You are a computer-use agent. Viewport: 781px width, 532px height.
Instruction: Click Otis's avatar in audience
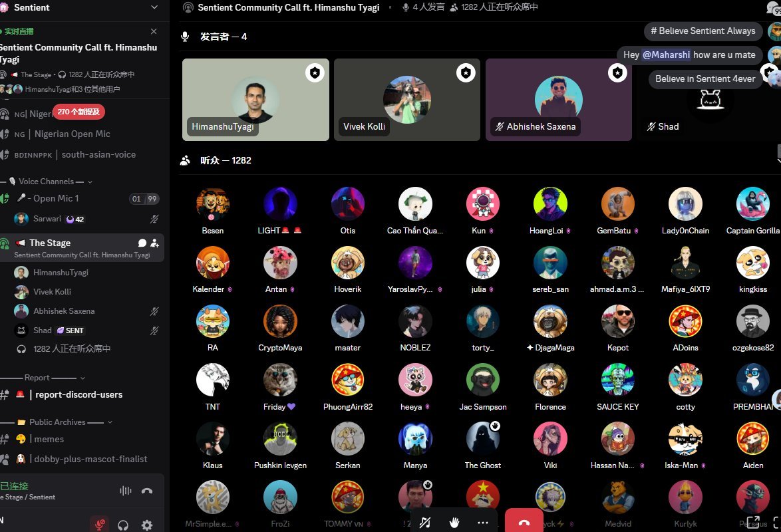pos(348,203)
